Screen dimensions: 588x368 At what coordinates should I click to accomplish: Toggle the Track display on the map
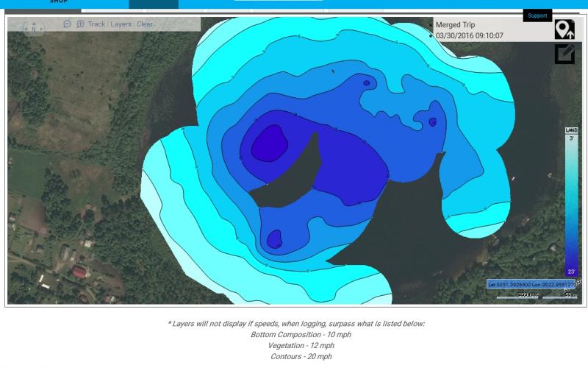(x=96, y=24)
